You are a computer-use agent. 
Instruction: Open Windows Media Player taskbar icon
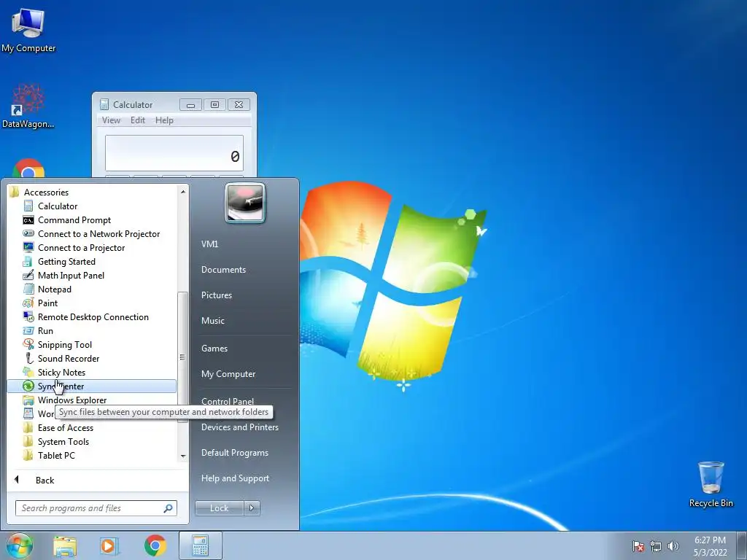pyautogui.click(x=109, y=546)
